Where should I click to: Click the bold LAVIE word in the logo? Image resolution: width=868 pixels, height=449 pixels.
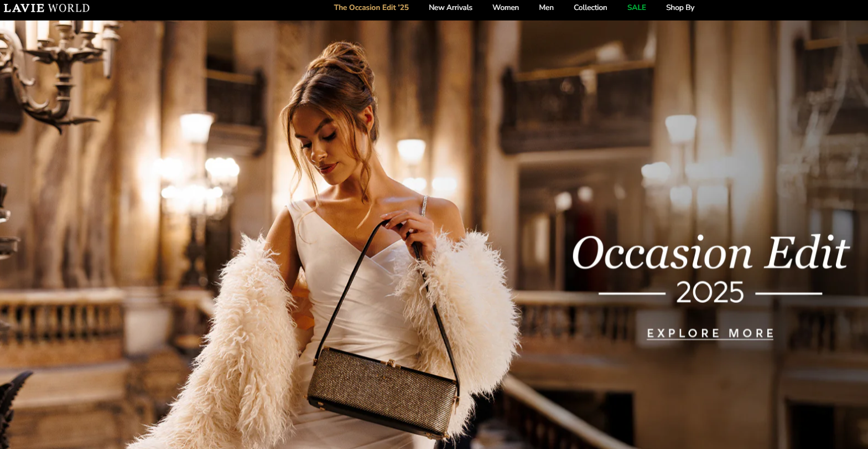pos(24,8)
